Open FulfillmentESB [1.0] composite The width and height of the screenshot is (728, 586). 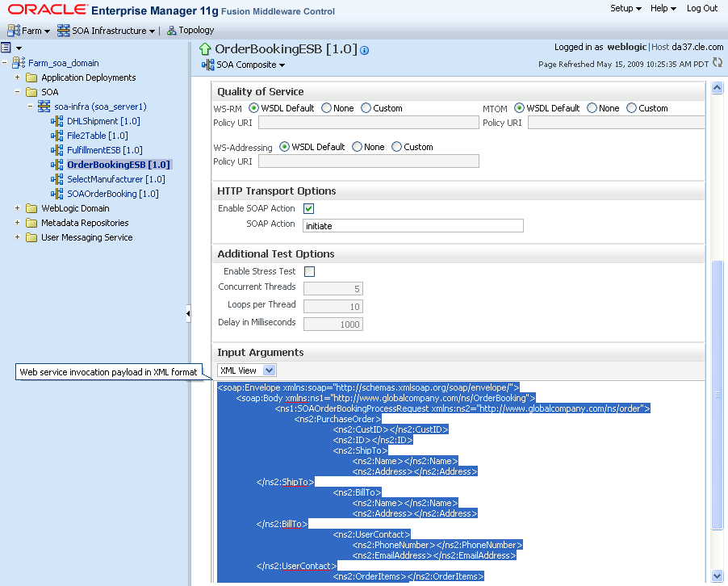pos(104,150)
